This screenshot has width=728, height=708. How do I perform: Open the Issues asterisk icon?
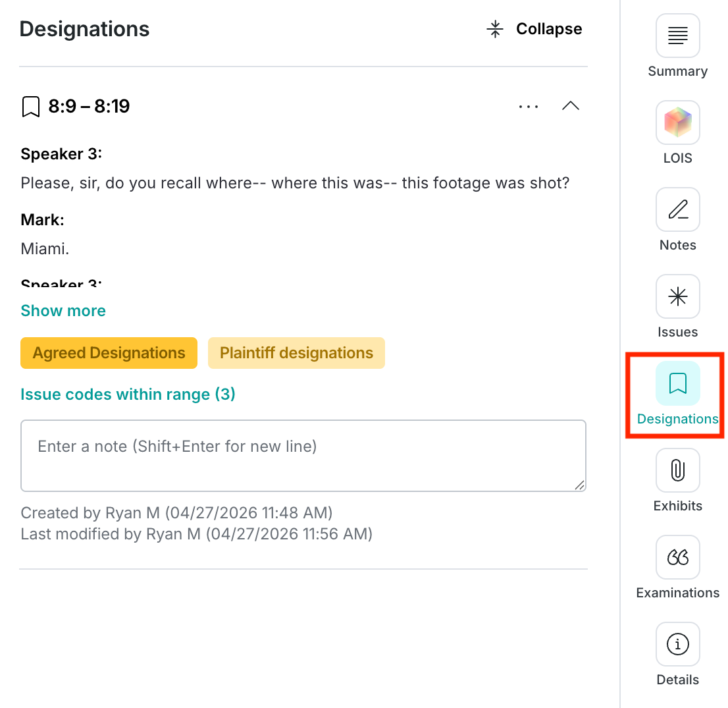(x=677, y=296)
